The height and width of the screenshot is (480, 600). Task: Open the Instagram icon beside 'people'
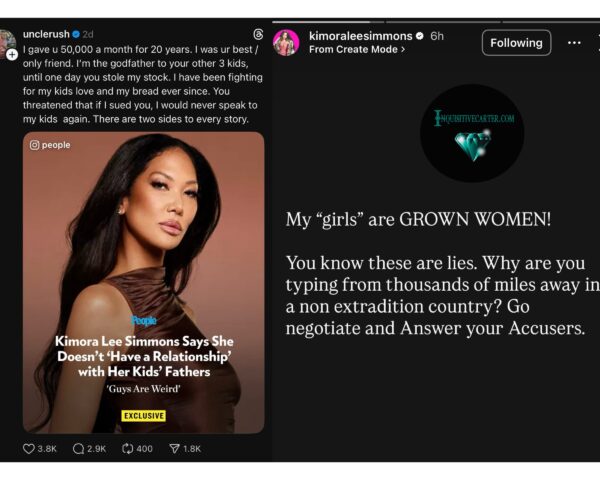tap(37, 145)
